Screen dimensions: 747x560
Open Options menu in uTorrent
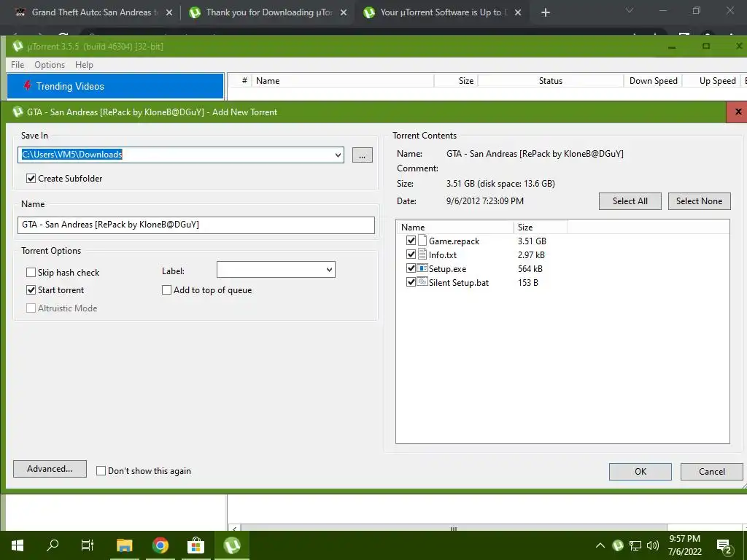point(50,65)
